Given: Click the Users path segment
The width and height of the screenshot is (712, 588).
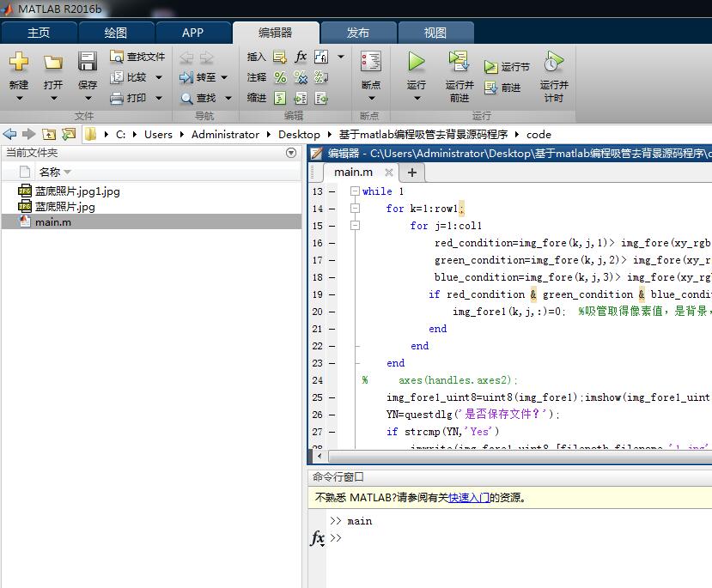Looking at the screenshot, I should click(159, 134).
